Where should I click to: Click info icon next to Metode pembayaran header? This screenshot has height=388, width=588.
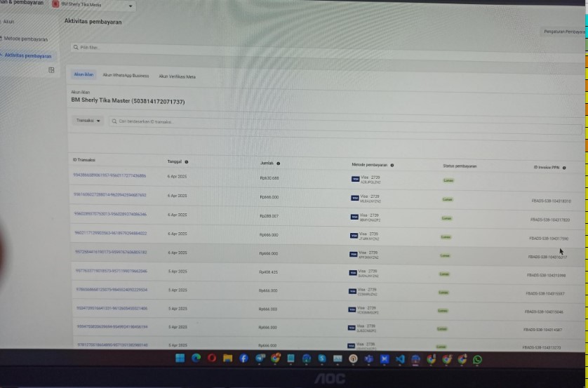[x=392, y=166]
